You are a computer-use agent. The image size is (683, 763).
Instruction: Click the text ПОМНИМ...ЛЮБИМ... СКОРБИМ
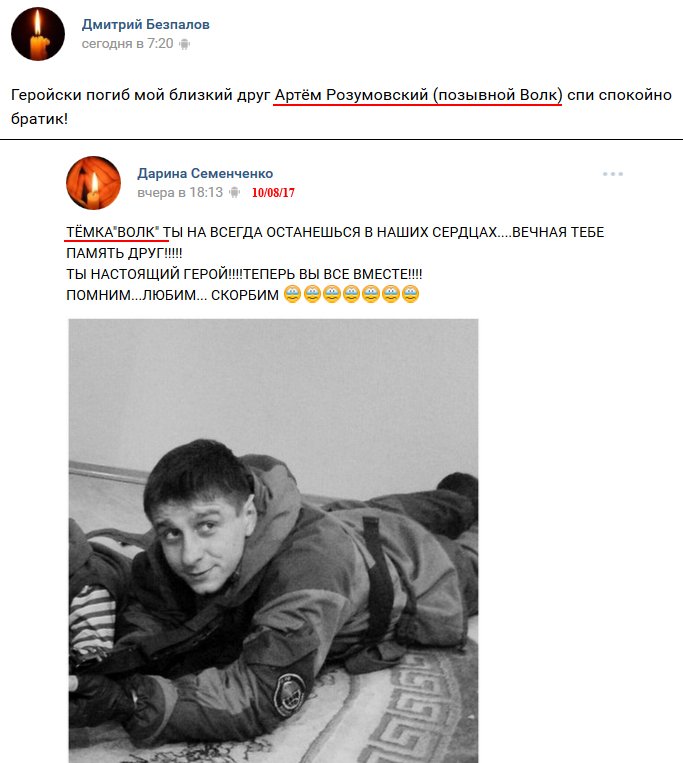coord(172,295)
